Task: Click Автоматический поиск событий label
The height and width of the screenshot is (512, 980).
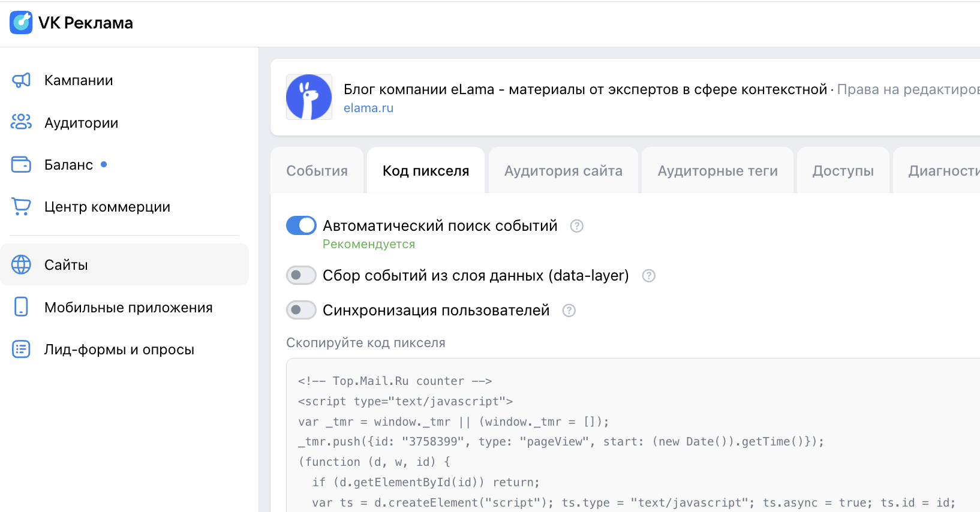Action: (440, 226)
